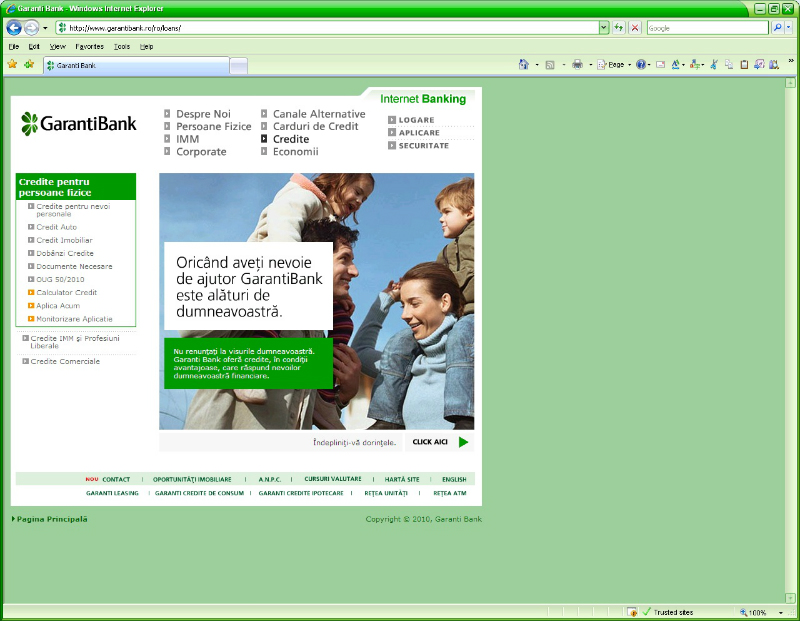
Task: Open the Favorites menu
Action: (89, 46)
